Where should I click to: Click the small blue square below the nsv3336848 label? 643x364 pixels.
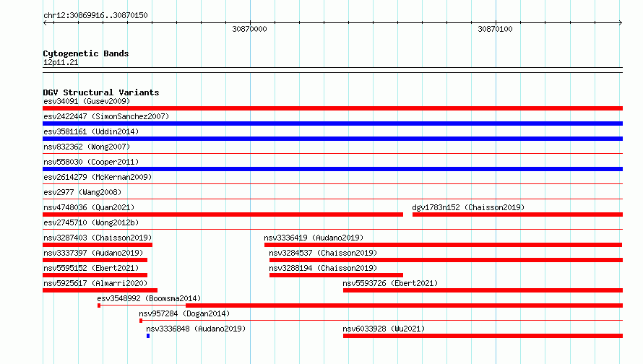pyautogui.click(x=148, y=336)
